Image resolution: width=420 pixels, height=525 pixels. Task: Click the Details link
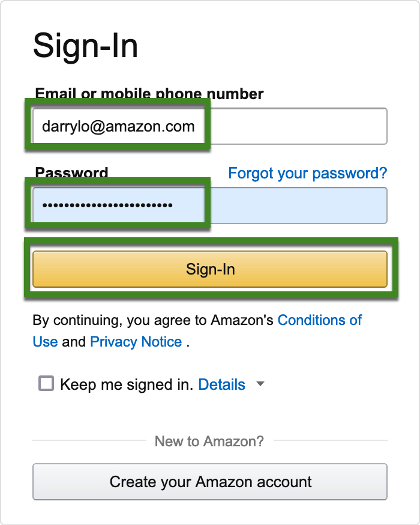coord(221,384)
